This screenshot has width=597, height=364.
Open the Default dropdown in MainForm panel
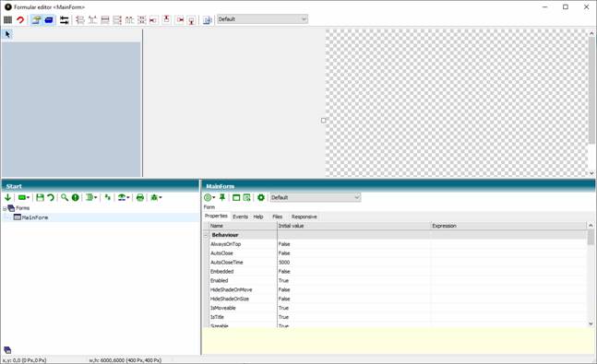point(316,197)
